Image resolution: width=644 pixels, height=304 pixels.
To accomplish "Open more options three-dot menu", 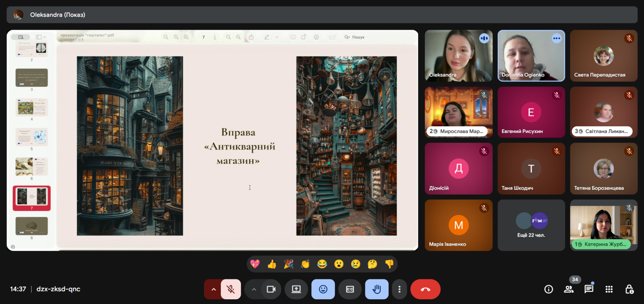I will [x=400, y=289].
